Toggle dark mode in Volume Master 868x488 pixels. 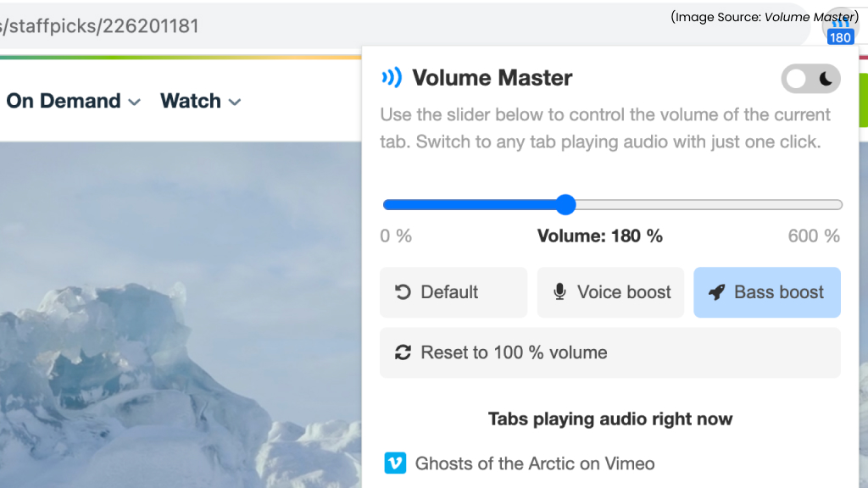click(x=810, y=78)
